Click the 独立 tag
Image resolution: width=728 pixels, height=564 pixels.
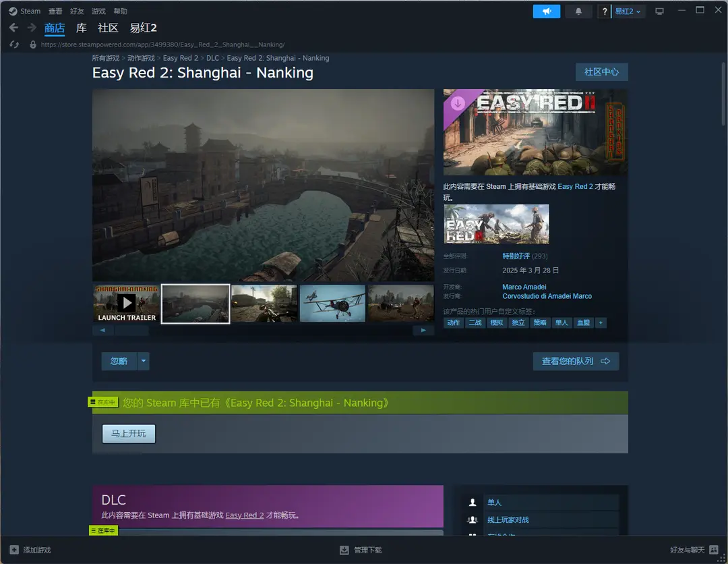[x=518, y=323]
